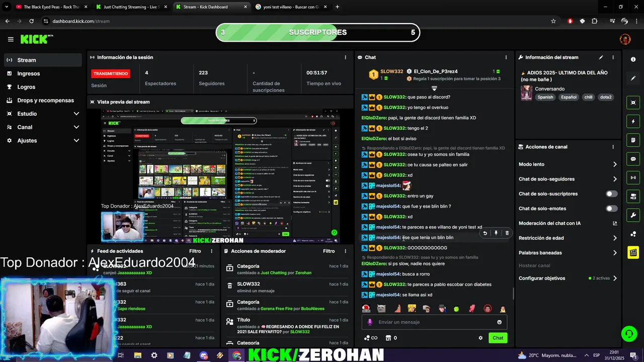Toggle Chat de solo-suscriptores switch
This screenshot has height=362, width=644.
(x=611, y=194)
